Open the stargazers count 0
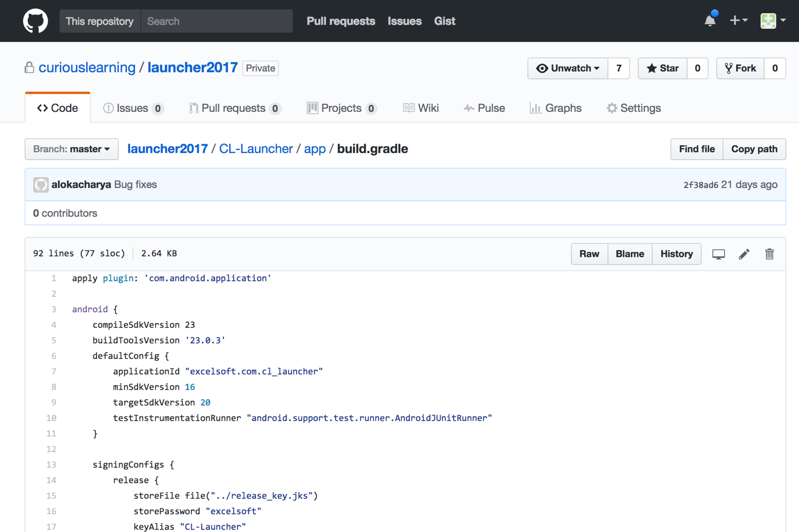The height and width of the screenshot is (532, 799). click(x=698, y=68)
